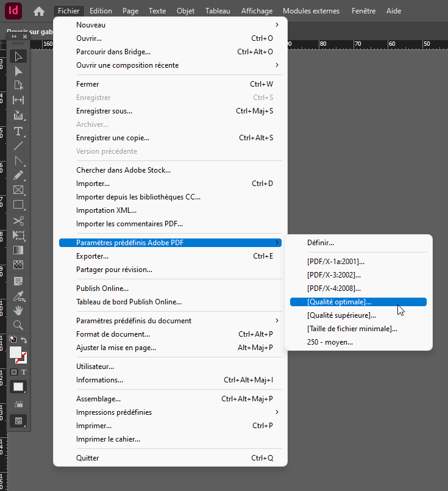Select the Selection tool arrow
The height and width of the screenshot is (491, 448).
click(18, 57)
